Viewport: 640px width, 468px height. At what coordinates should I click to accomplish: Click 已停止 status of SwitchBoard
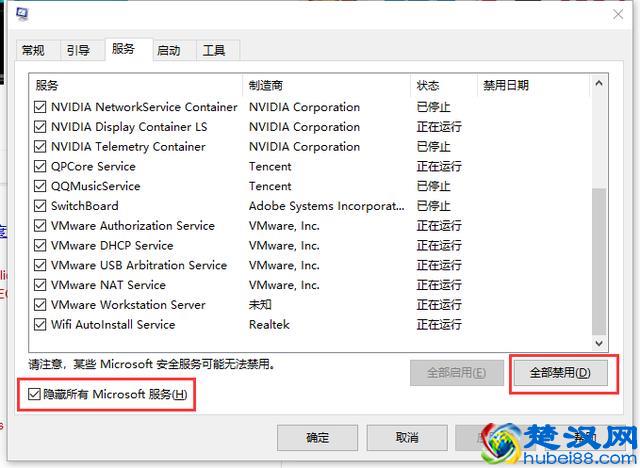click(x=433, y=206)
